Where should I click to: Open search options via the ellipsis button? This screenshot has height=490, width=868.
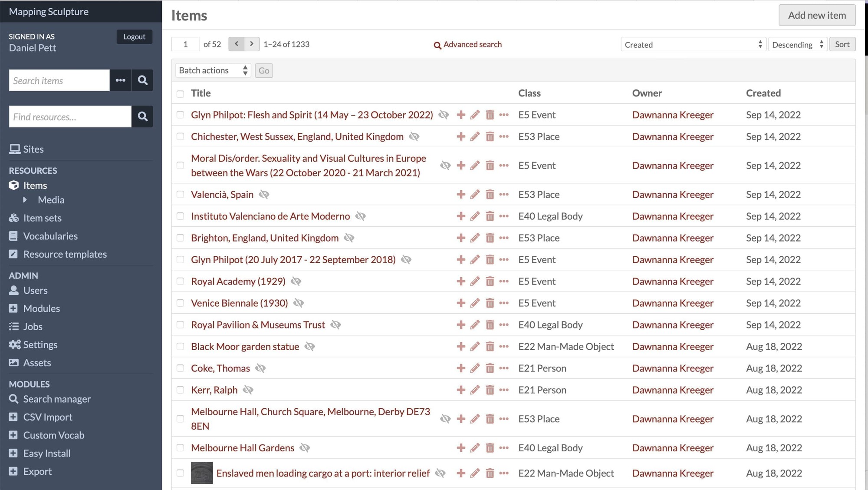click(121, 80)
